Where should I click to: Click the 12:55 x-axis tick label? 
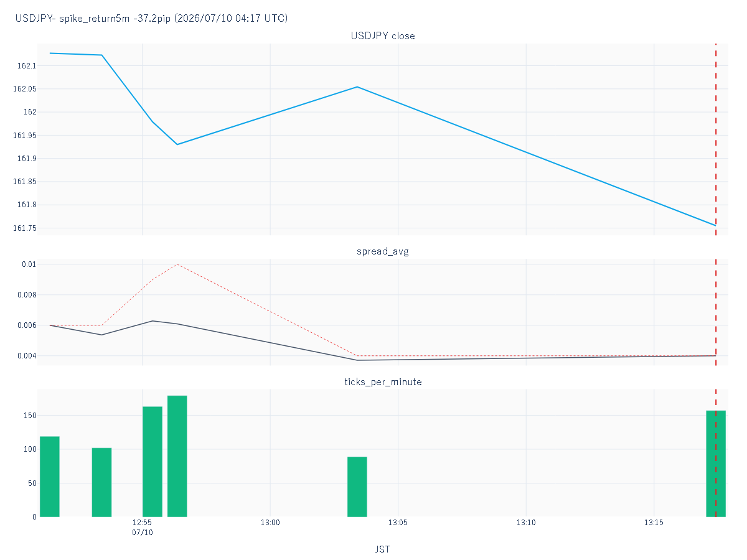tap(143, 523)
